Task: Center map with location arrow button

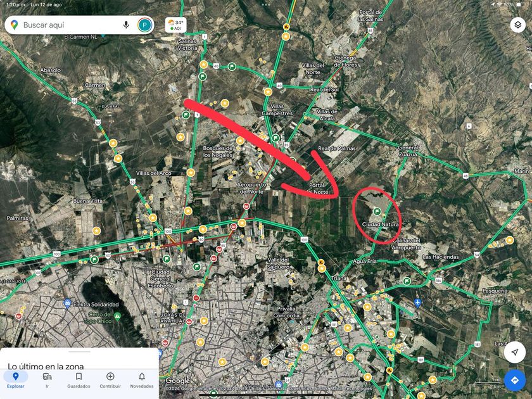Action: tap(515, 352)
